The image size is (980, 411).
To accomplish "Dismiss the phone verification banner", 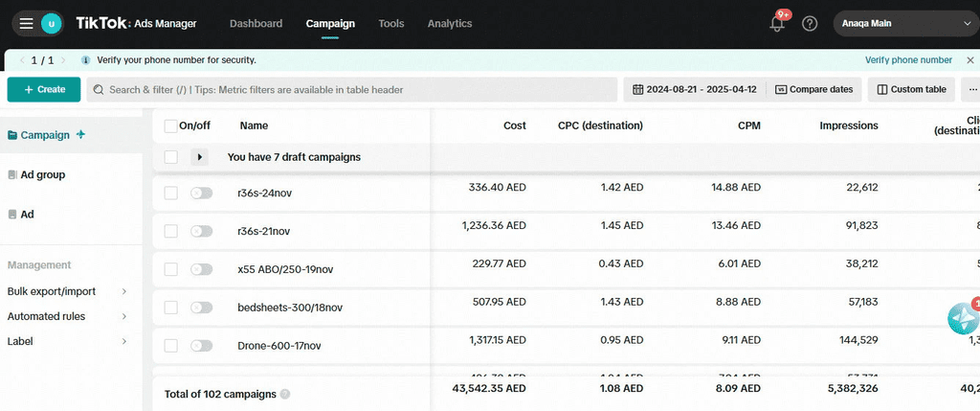I will pos(969,60).
